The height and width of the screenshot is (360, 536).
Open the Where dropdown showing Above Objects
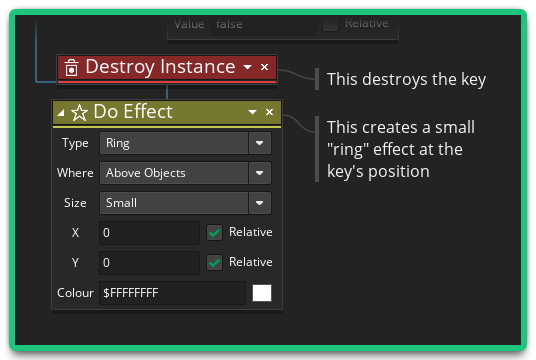(x=185, y=173)
